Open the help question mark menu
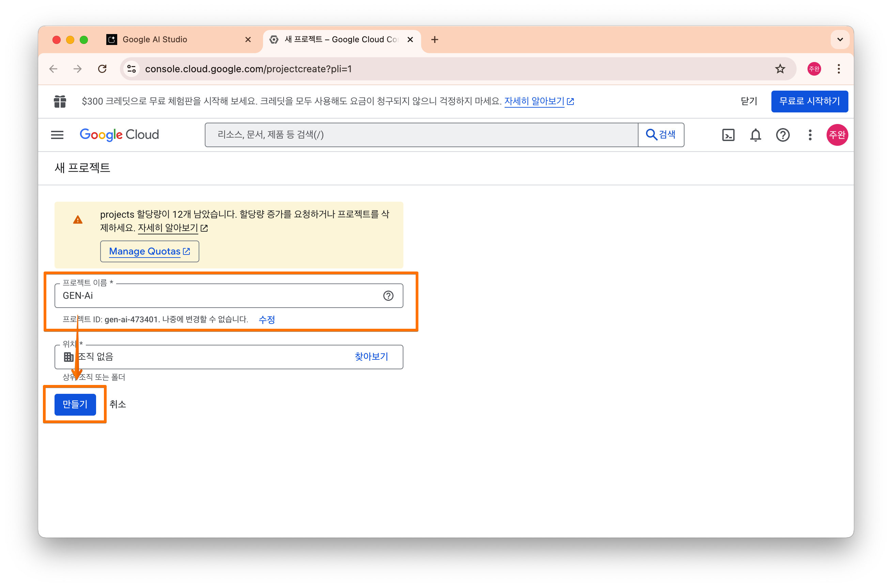This screenshot has width=892, height=588. [783, 135]
